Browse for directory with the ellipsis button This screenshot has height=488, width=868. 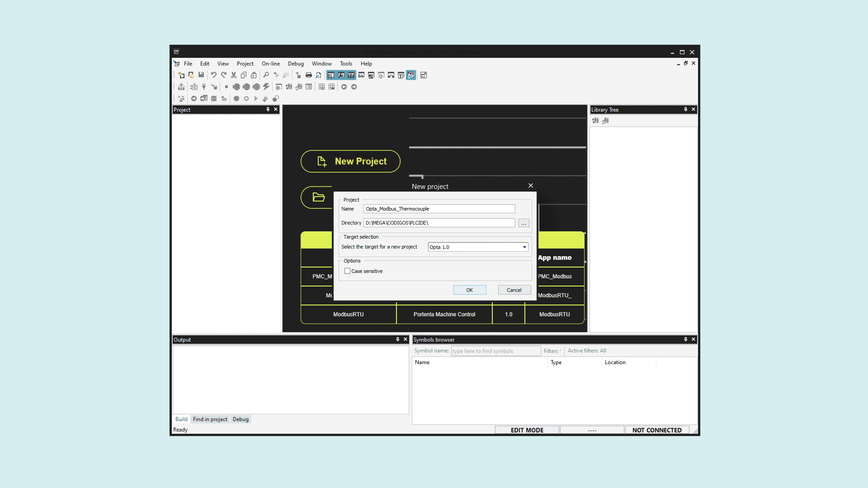coord(524,223)
